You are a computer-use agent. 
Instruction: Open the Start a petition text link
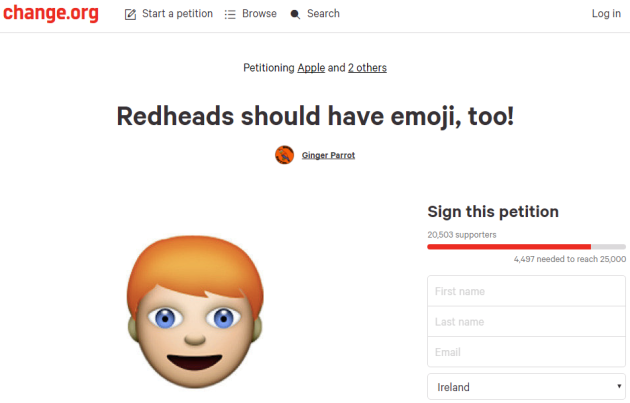tap(177, 14)
